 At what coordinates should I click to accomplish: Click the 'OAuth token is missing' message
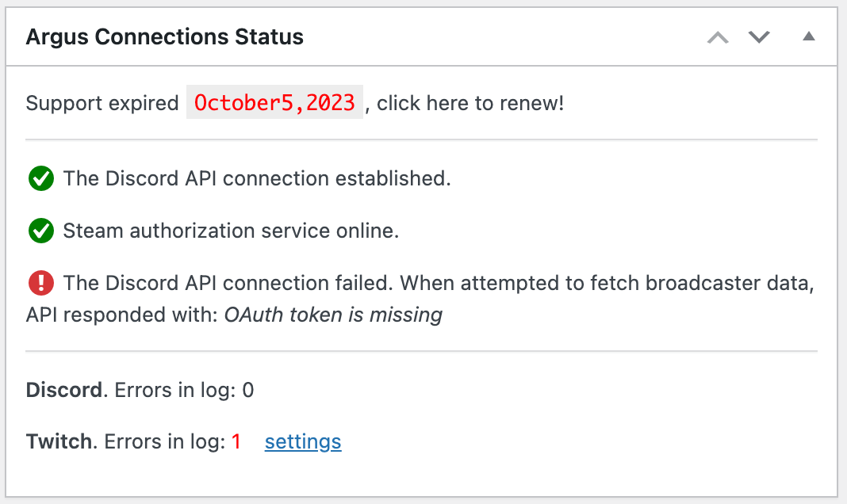point(333,315)
